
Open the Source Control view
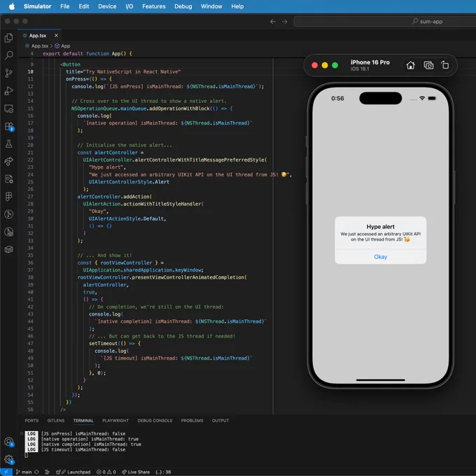click(x=9, y=73)
